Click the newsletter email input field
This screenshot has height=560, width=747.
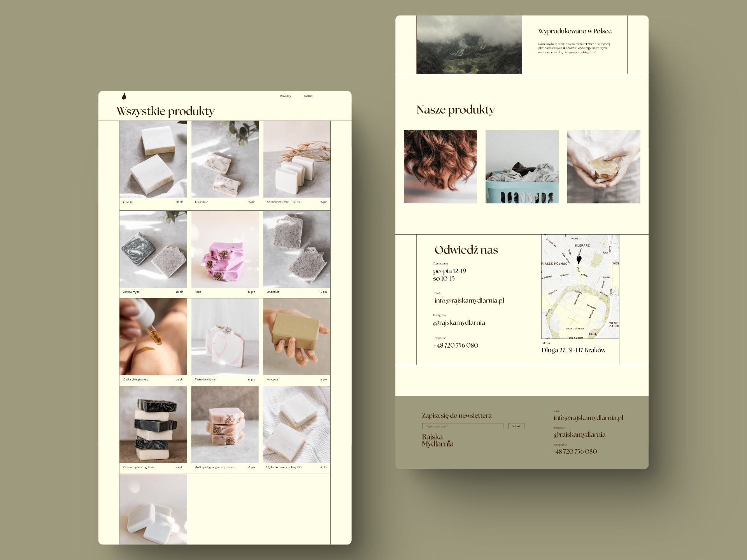click(x=462, y=426)
